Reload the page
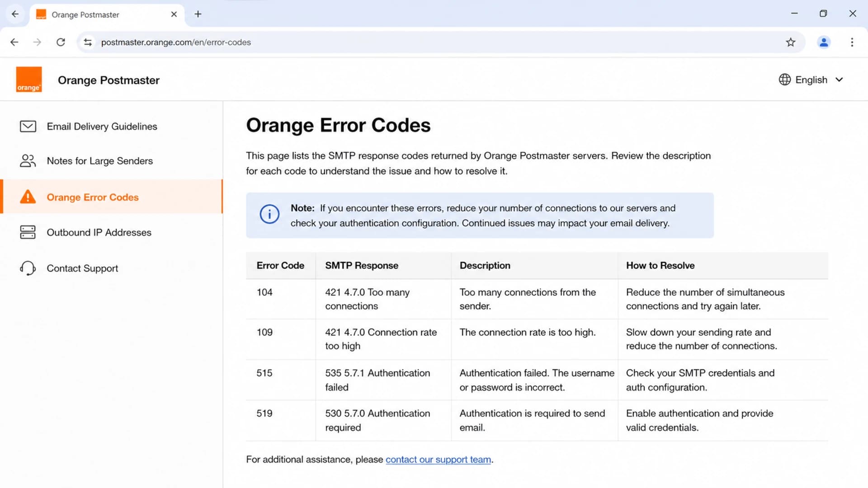Viewport: 868px width, 488px height. coord(61,42)
